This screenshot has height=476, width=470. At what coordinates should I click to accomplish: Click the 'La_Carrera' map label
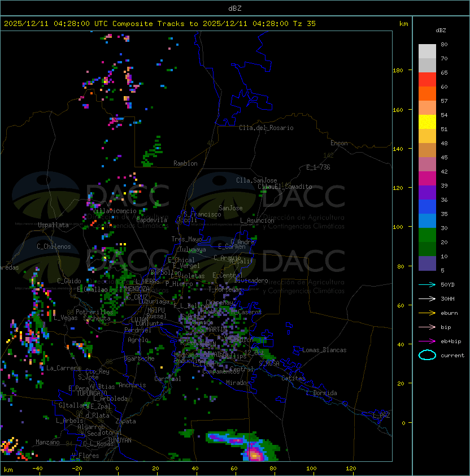pos(63,368)
